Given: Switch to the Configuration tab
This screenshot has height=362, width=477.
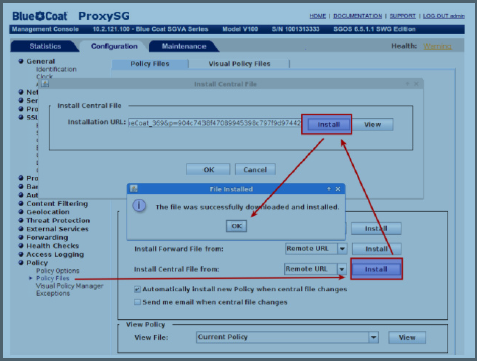Looking at the screenshot, I should (114, 46).
